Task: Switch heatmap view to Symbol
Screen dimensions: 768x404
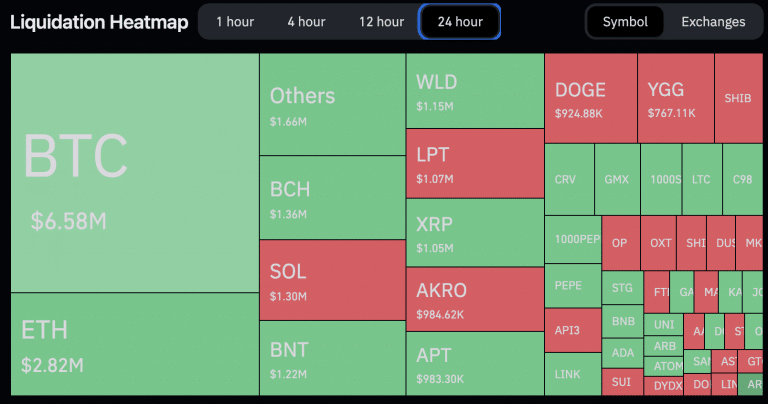Action: pos(625,21)
